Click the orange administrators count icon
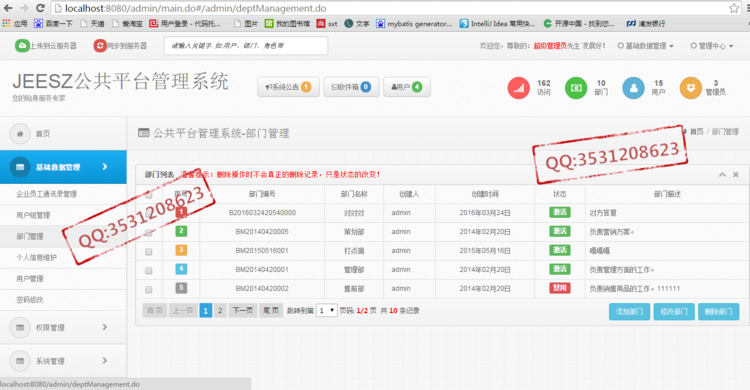This screenshot has height=390, width=750. pos(691,88)
